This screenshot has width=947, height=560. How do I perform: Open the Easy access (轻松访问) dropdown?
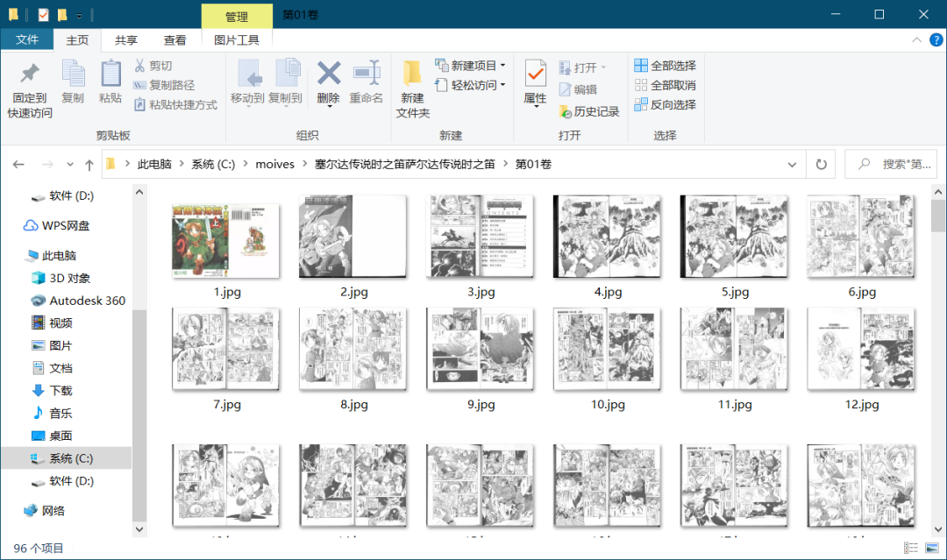click(471, 85)
